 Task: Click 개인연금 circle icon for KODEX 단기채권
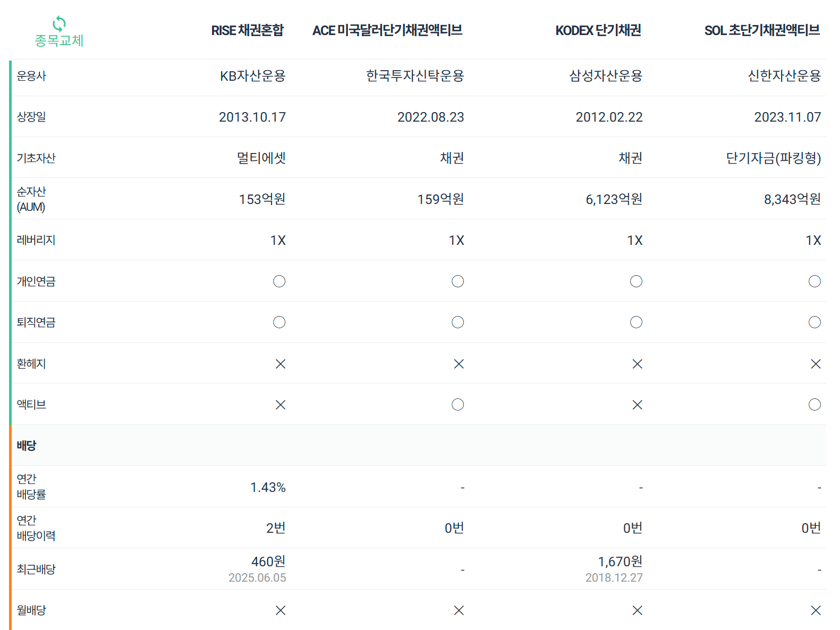637,282
